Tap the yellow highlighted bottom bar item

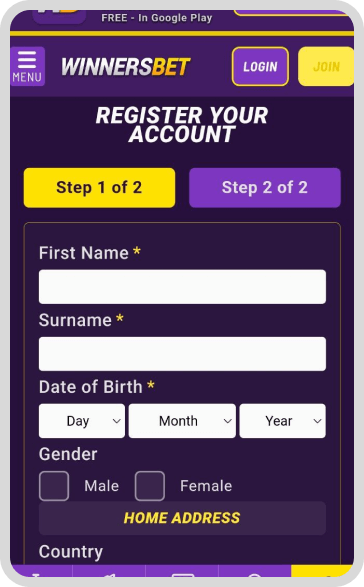coord(322,571)
